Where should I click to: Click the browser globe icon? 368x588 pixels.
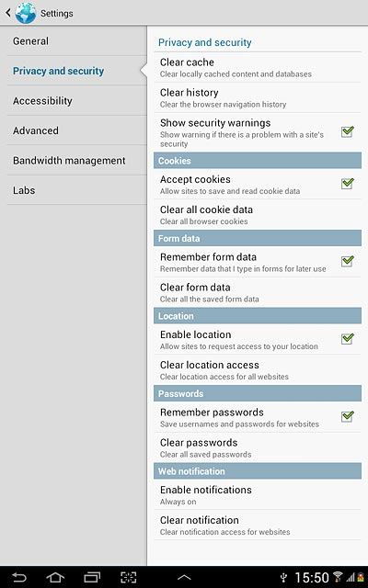(26, 13)
